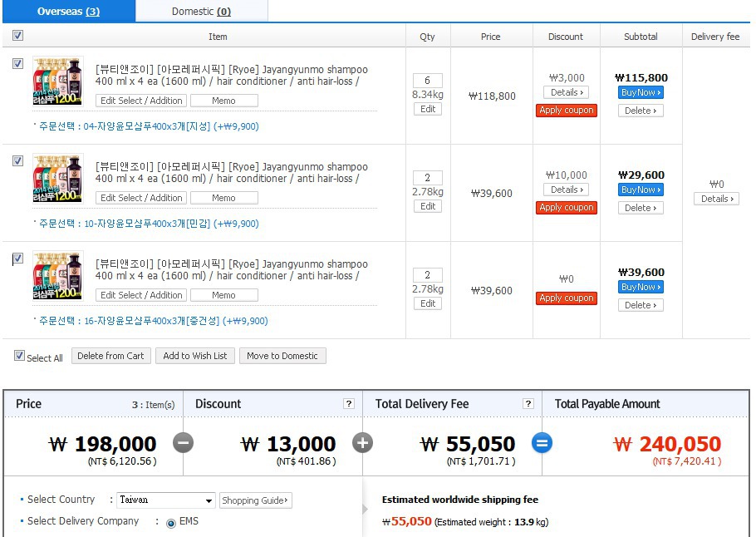Viewport: 756px width, 537px height.
Task: Click option text 16-자양윤모샴푸400x3개[중건성]
Action: click(152, 321)
